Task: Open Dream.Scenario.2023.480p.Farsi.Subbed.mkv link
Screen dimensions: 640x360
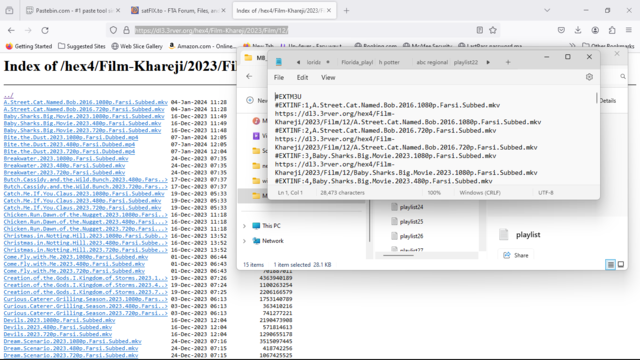Action: (x=71, y=348)
